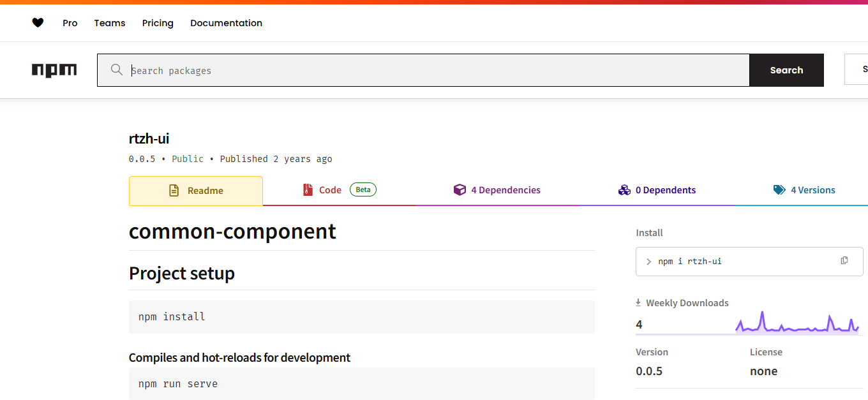This screenshot has width=868, height=400.
Task: Click the magnifying glass search icon
Action: [x=116, y=70]
